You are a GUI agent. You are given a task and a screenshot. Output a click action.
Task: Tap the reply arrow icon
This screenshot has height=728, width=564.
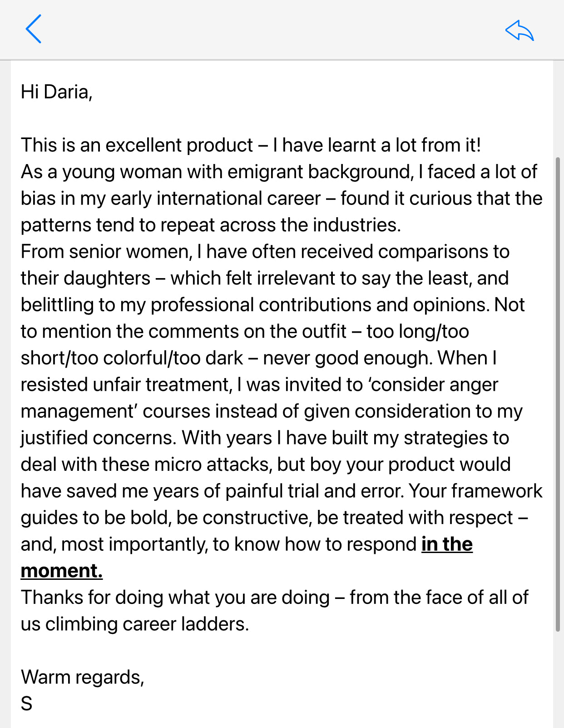519,30
